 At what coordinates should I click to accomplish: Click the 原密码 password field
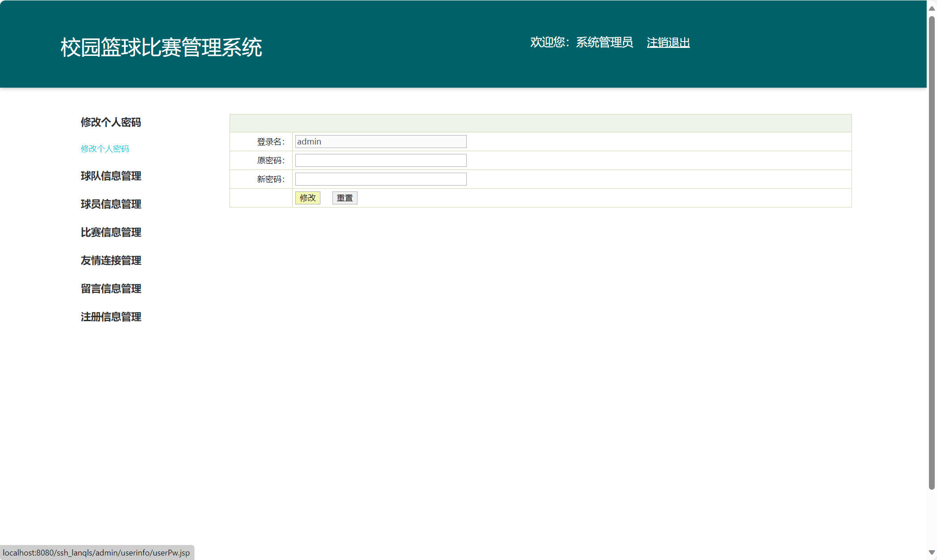point(380,160)
